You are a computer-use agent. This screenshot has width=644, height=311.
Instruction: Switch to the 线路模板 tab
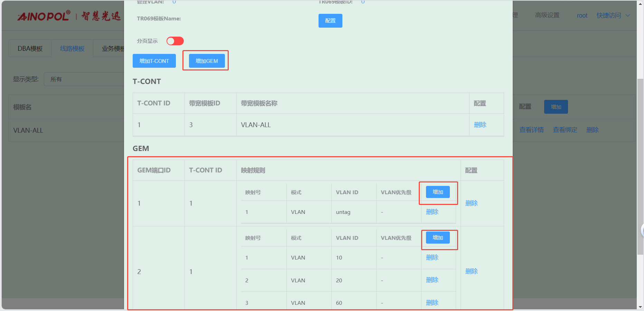[72, 49]
